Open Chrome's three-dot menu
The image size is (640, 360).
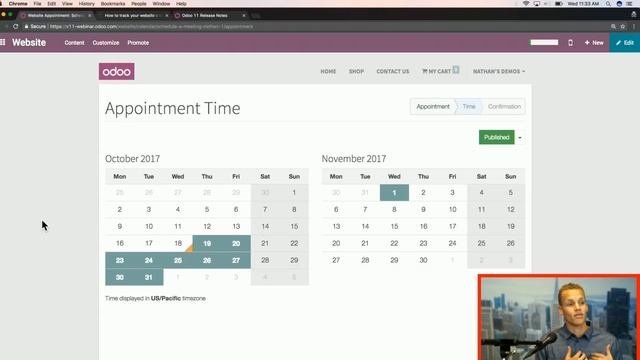pos(634,27)
